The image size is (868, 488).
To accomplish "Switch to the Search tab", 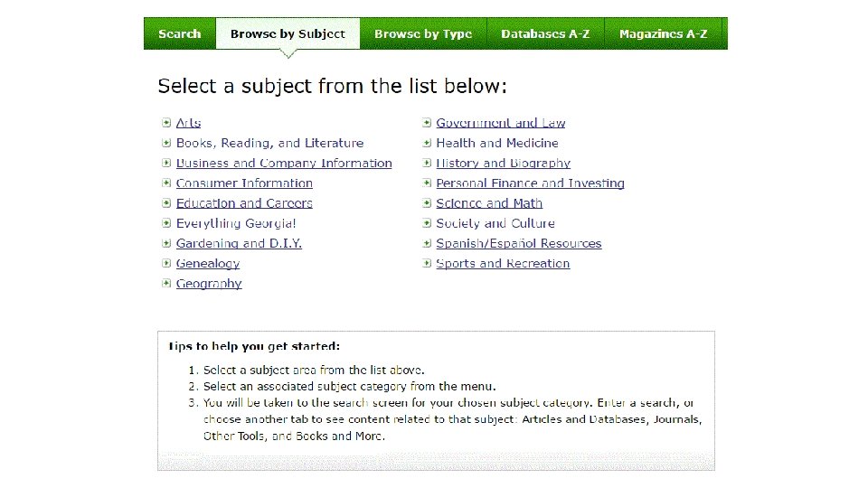I will point(179,33).
